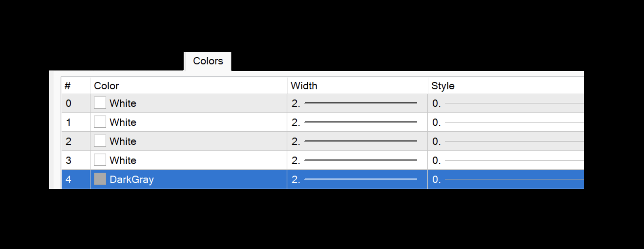Screen dimensions: 644x249
Task: Open the line style selector for row 0
Action: coord(506,103)
